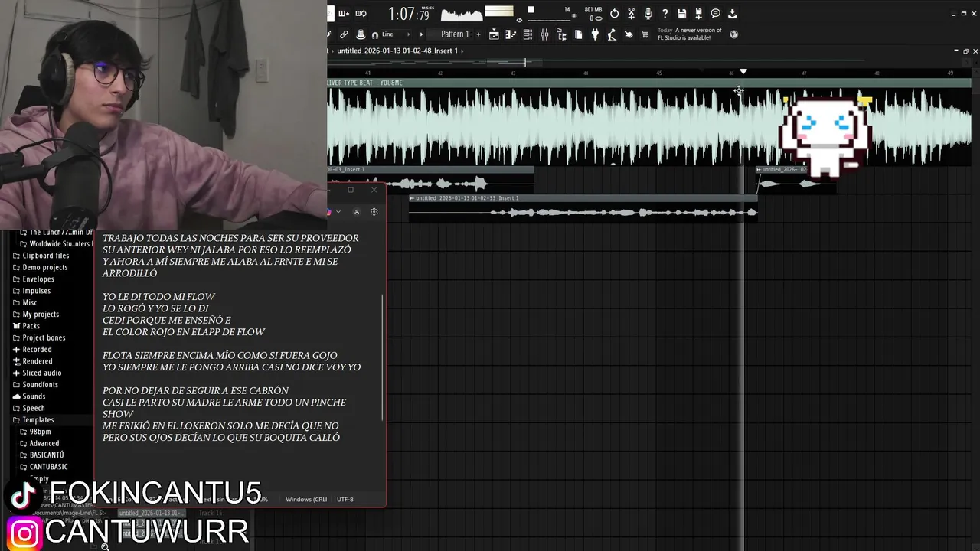Click the link chain icon in toolbar
980x551 pixels.
point(344,34)
